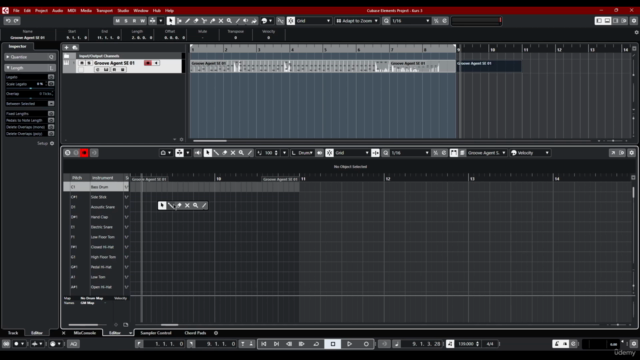Adjust the Scale Legato slider
Viewport: 640px width, 360px height.
[x=29, y=88]
